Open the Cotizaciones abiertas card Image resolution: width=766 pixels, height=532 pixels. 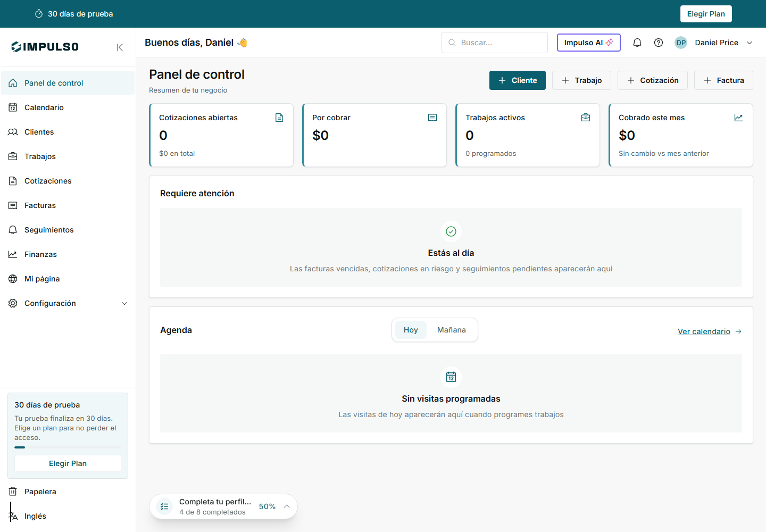[221, 135]
